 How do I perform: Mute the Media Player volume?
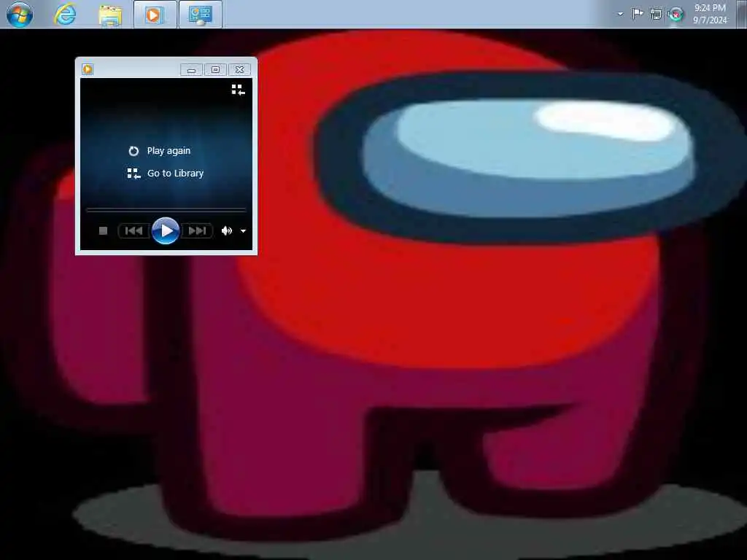point(226,231)
